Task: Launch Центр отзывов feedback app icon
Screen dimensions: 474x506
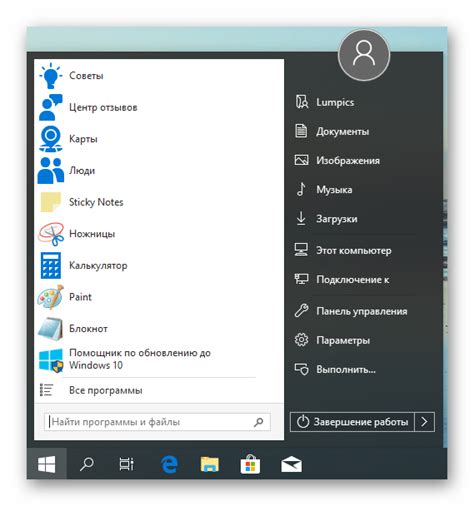Action: click(50, 107)
